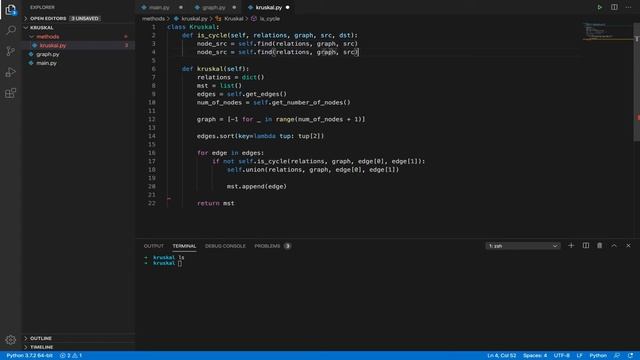Open the feedback icon in the status bar
This screenshot has width=640, height=360.
pos(617,356)
